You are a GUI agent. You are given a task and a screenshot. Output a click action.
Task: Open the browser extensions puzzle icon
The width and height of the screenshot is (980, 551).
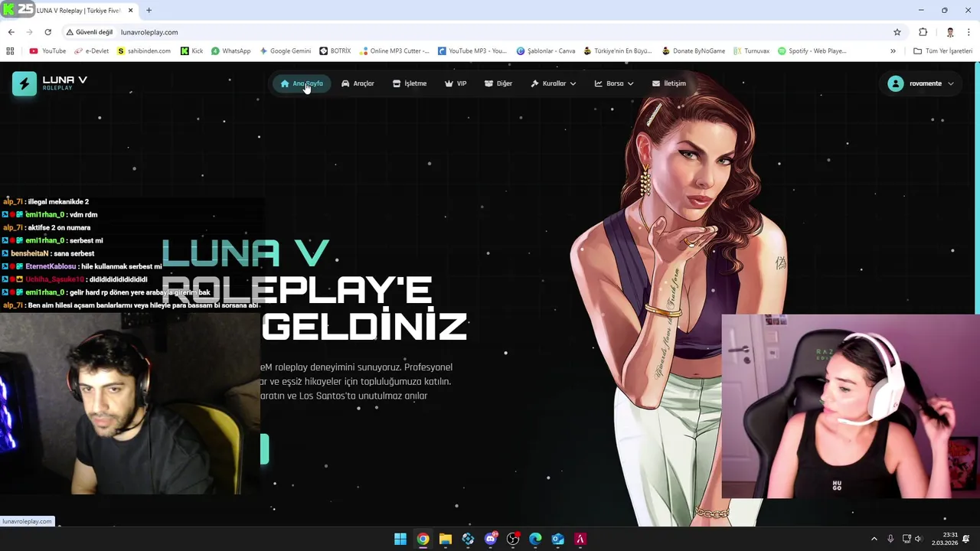coord(923,32)
